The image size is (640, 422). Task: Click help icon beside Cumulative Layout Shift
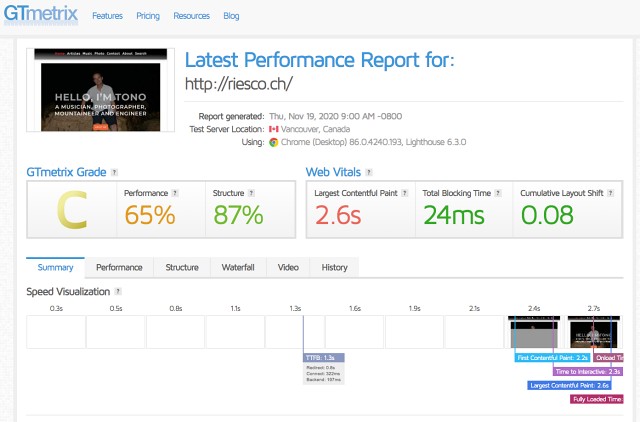click(x=610, y=192)
